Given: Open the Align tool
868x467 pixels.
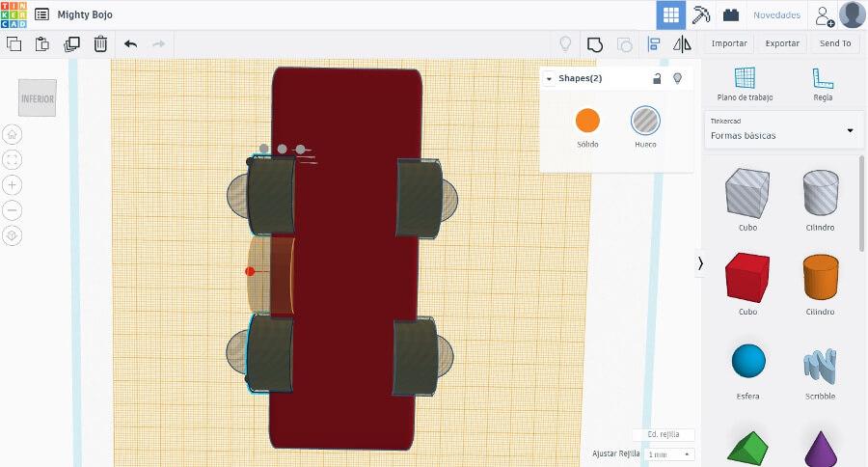Looking at the screenshot, I should [x=654, y=43].
